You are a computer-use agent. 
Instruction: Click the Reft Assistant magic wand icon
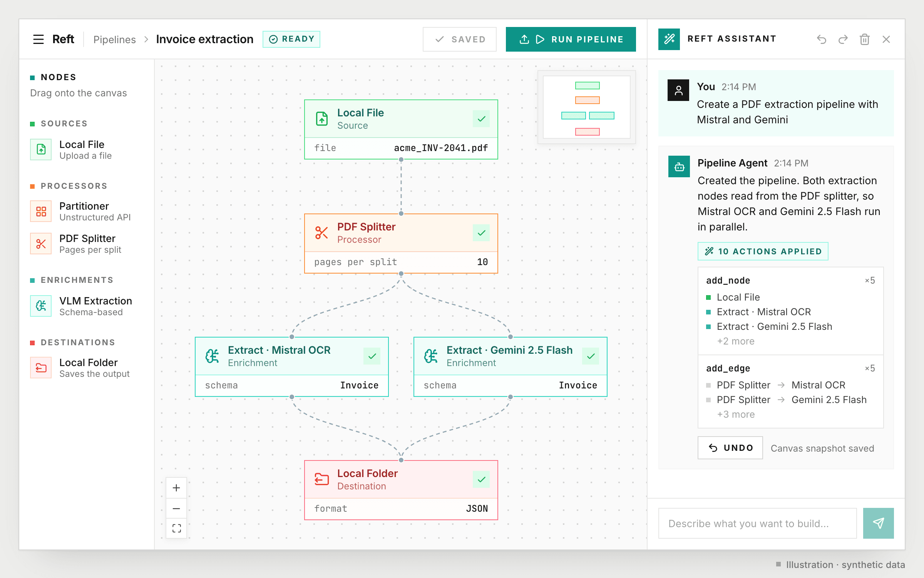(669, 39)
